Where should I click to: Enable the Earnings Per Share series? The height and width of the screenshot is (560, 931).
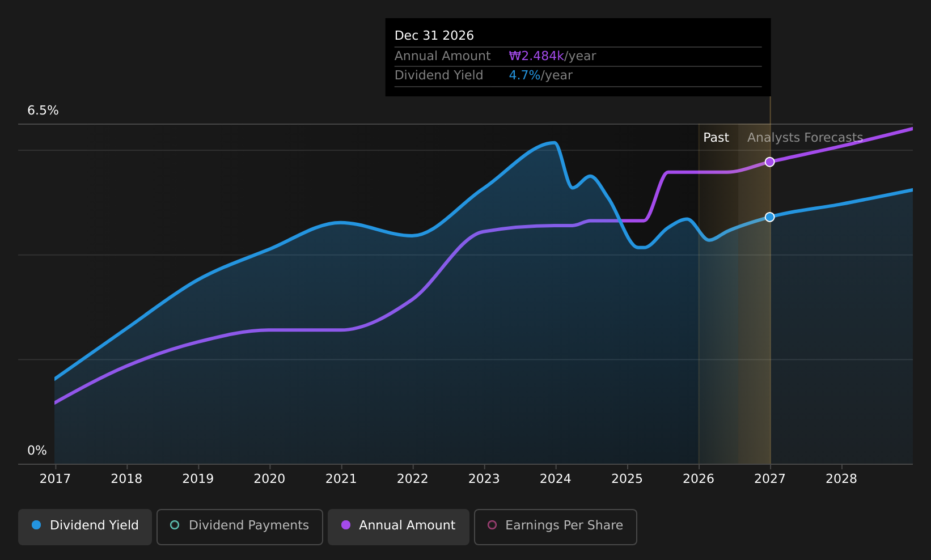pyautogui.click(x=556, y=527)
